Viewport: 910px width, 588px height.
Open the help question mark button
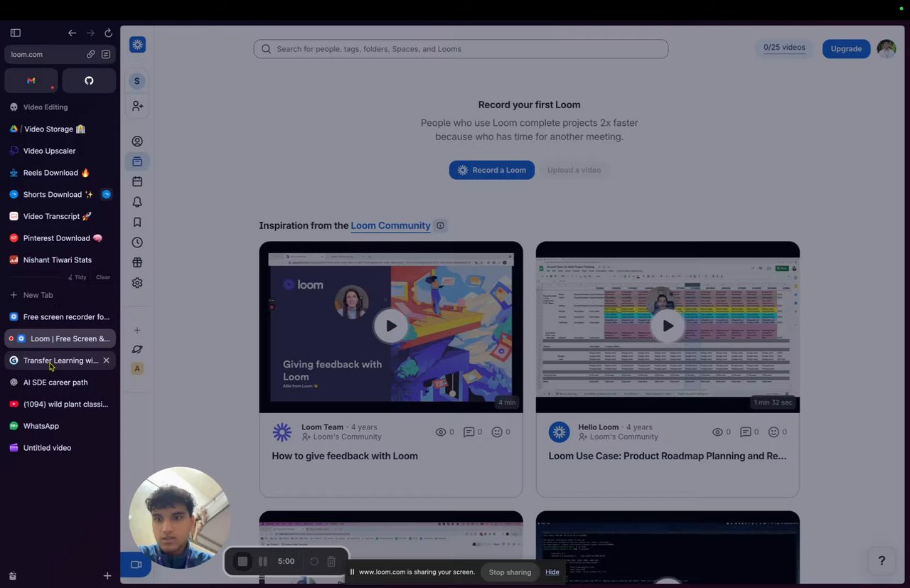coord(882,561)
